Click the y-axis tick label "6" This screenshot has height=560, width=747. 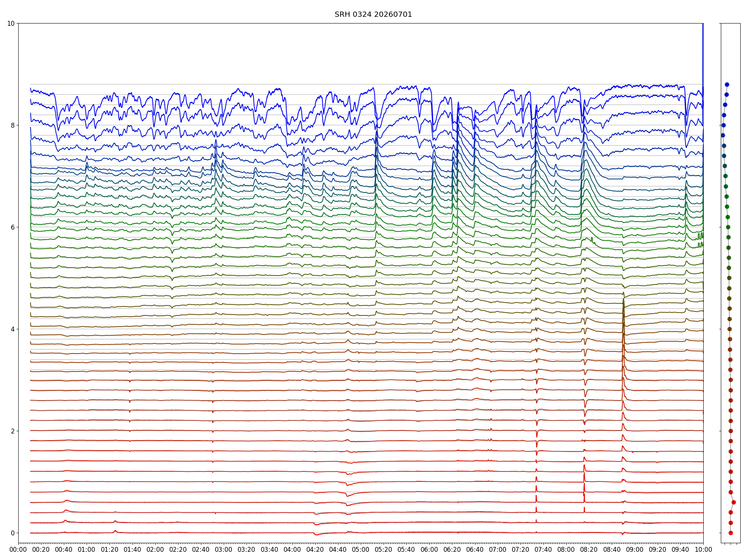pos(13,227)
